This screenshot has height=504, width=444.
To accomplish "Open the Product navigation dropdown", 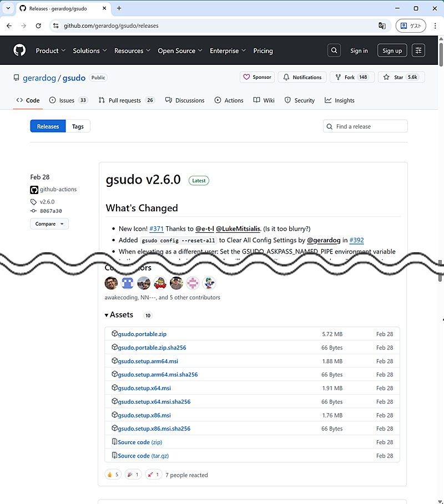I will coord(51,50).
